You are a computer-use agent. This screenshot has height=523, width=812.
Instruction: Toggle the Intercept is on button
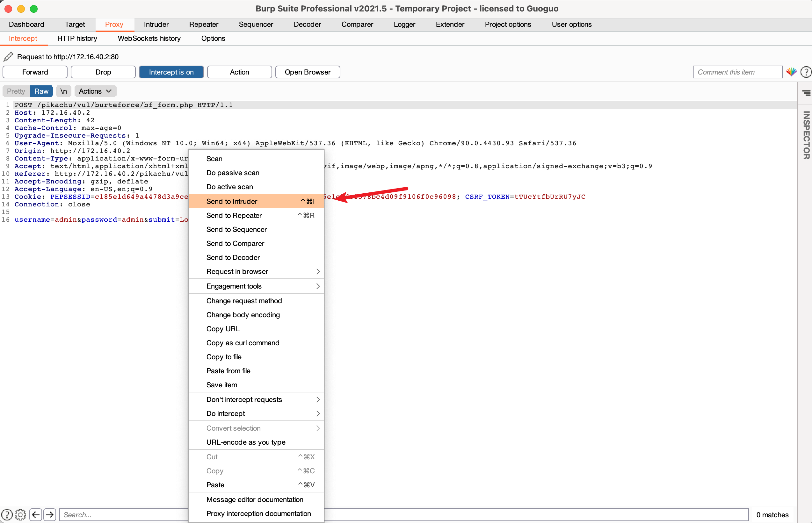(x=171, y=72)
